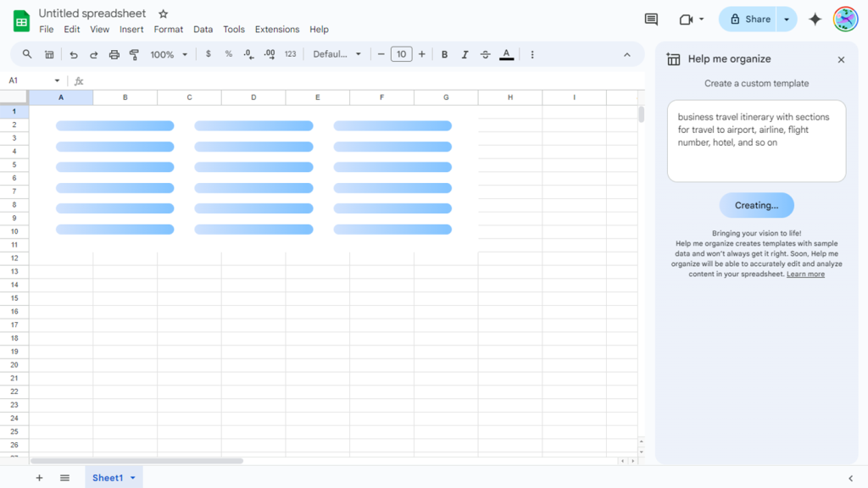The height and width of the screenshot is (488, 868).
Task: Follow the Learn more link
Action: [x=805, y=274]
